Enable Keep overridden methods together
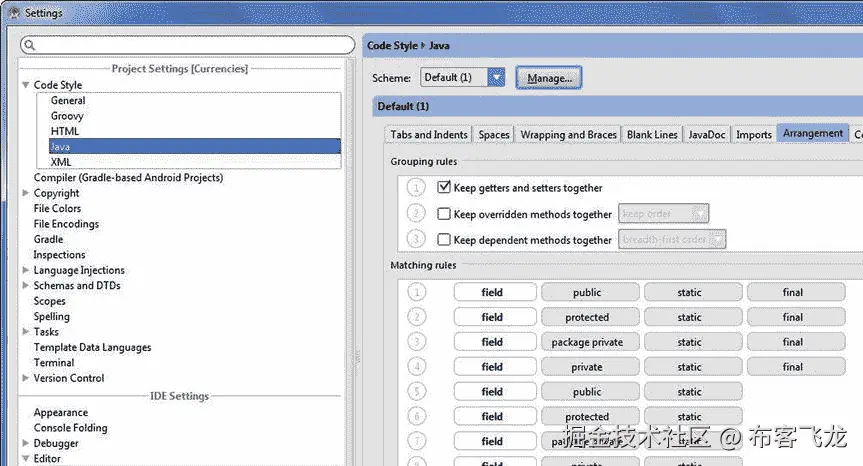Viewport: 863px width, 466px height. [x=444, y=213]
